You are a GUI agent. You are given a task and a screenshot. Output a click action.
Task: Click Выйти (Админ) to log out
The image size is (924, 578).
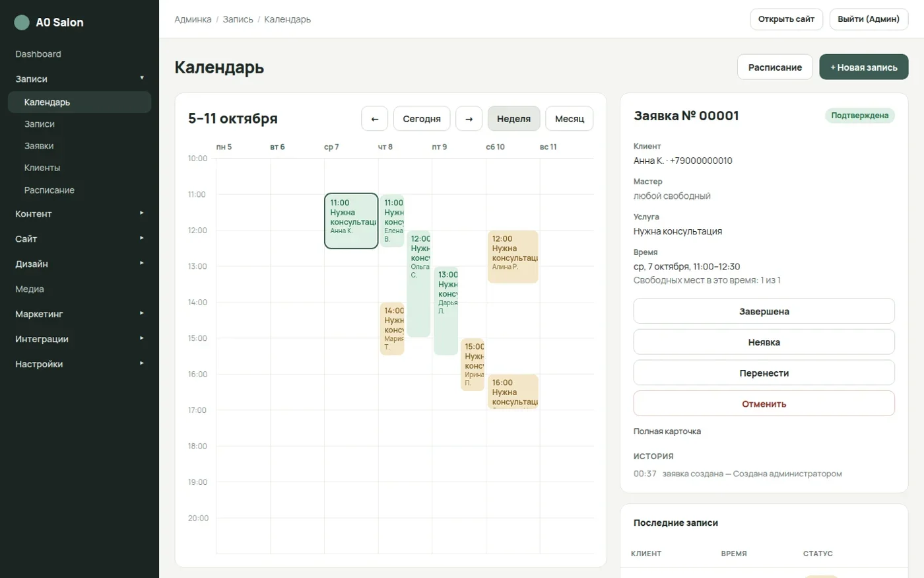(869, 19)
